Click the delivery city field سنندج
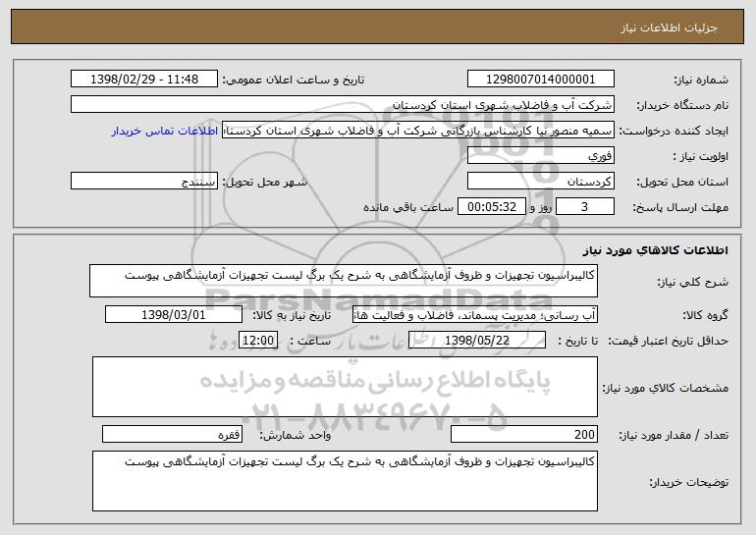This screenshot has height=535, width=756. click(x=144, y=182)
